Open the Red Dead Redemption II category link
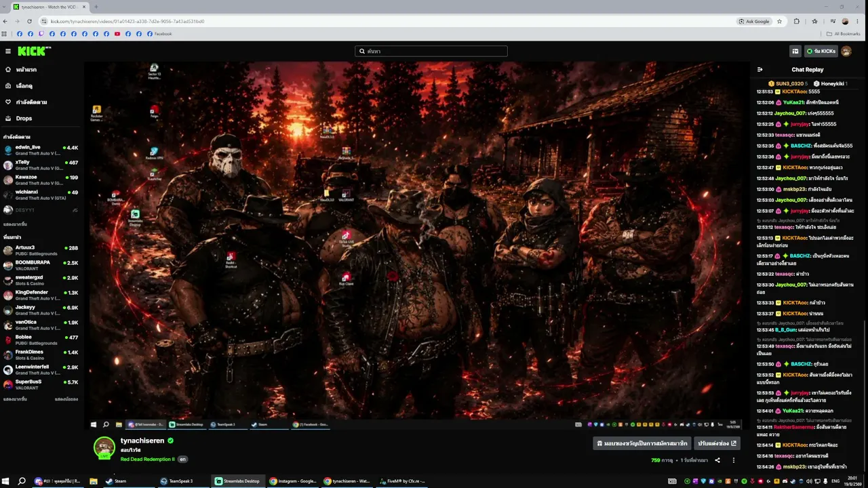The image size is (868, 488). point(147,459)
